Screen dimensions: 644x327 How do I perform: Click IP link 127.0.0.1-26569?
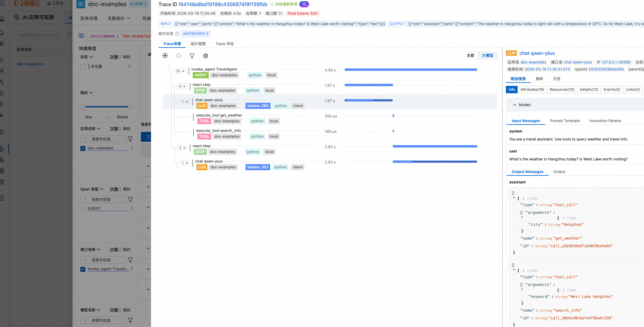click(616, 62)
